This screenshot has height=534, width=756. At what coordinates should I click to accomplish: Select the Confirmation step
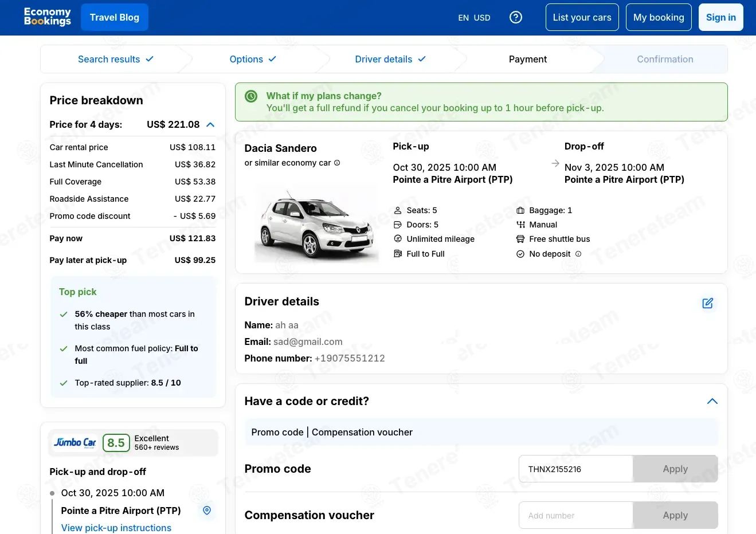[x=665, y=59]
